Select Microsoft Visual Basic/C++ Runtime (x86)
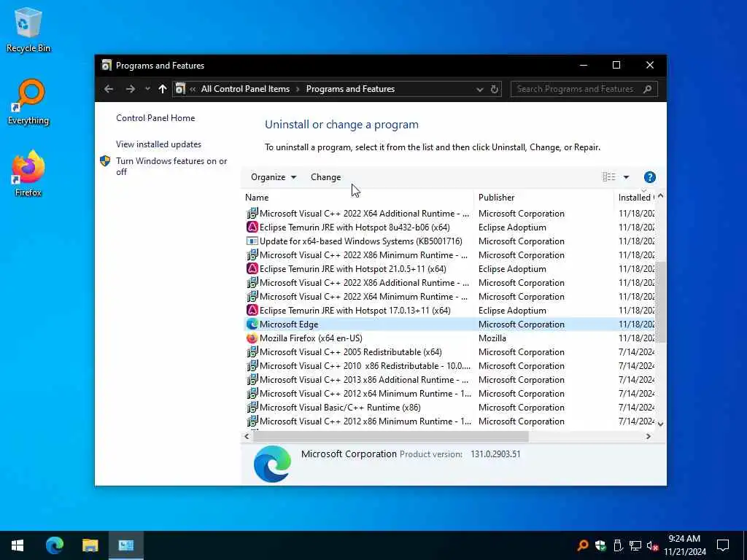The width and height of the screenshot is (747, 560). 449,408
